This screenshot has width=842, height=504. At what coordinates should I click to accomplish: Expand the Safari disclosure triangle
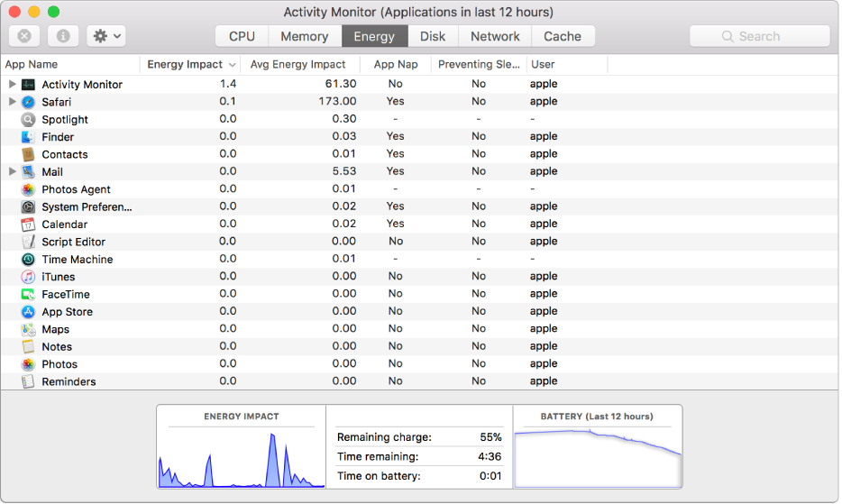click(13, 102)
